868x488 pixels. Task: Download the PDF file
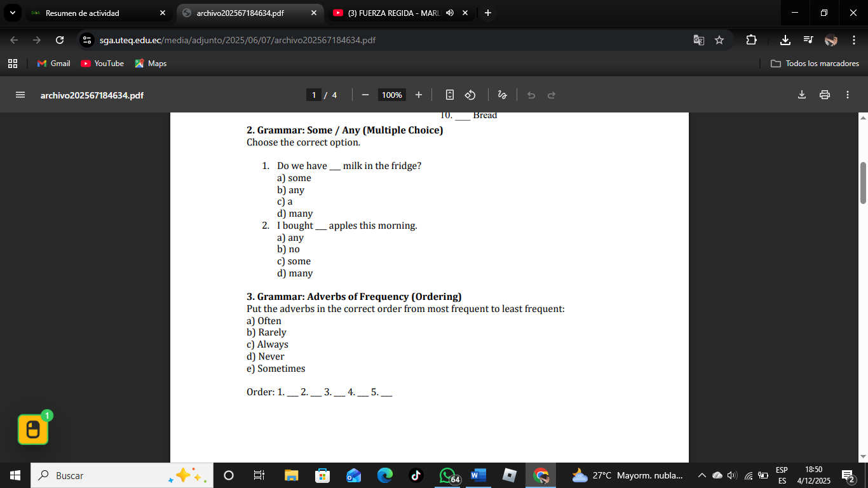pyautogui.click(x=802, y=95)
